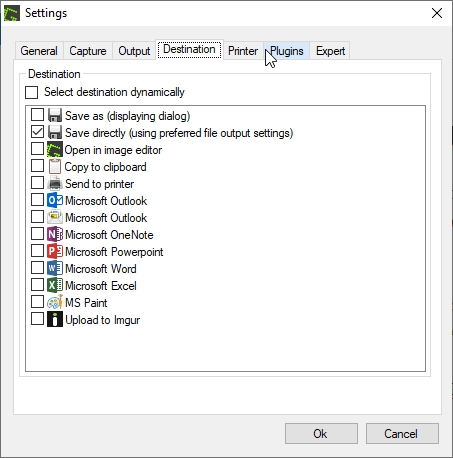Click the Microsoft OneNote icon

point(55,234)
